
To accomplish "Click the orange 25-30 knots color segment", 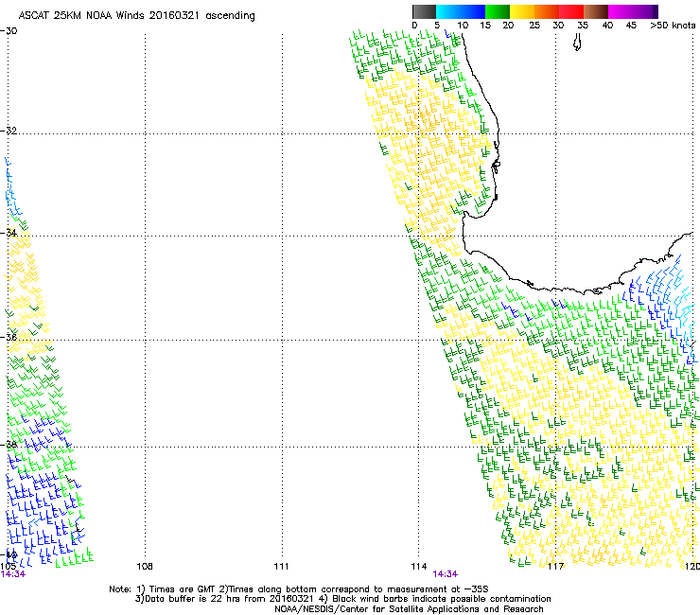I will (547, 11).
